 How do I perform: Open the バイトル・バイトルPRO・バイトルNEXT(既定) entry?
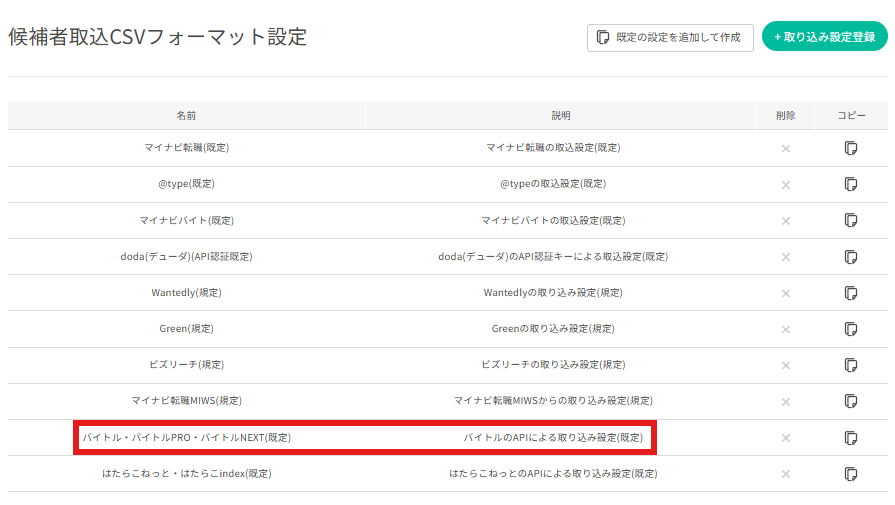[187, 438]
